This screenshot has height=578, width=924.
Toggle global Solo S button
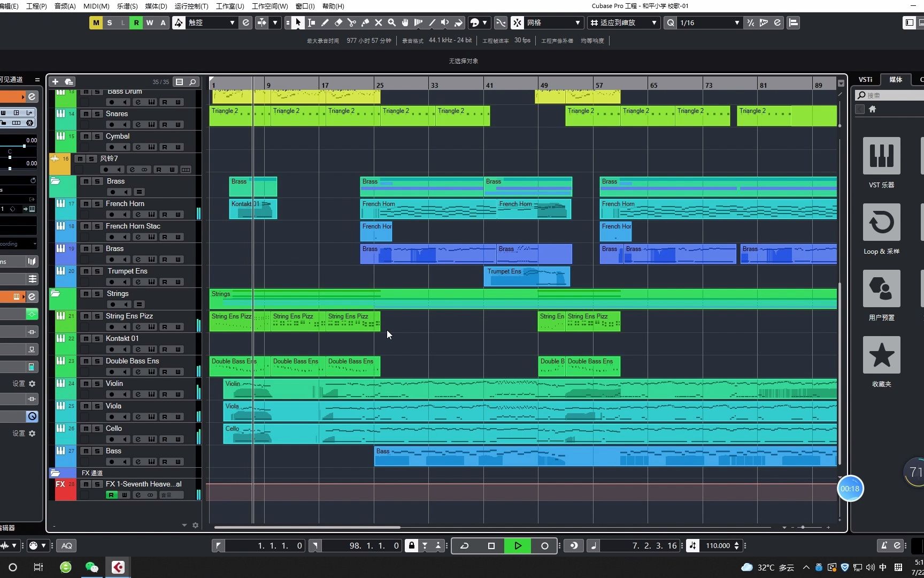(110, 22)
